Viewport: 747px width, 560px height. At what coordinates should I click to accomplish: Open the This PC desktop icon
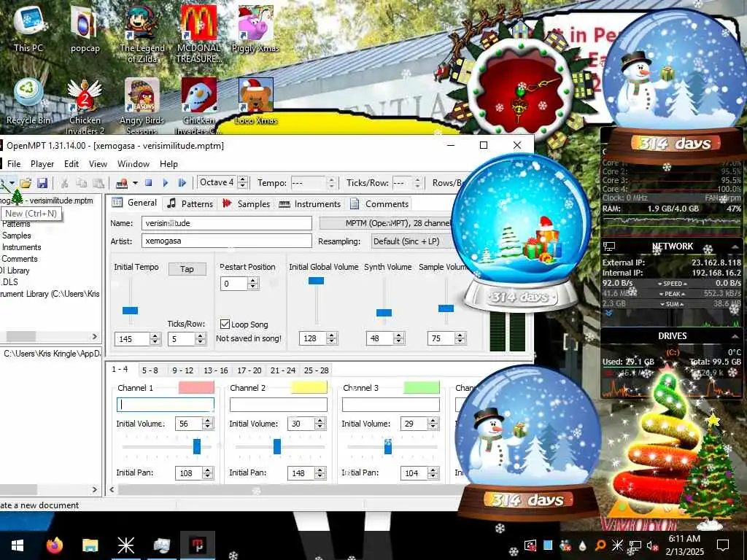pos(28,28)
